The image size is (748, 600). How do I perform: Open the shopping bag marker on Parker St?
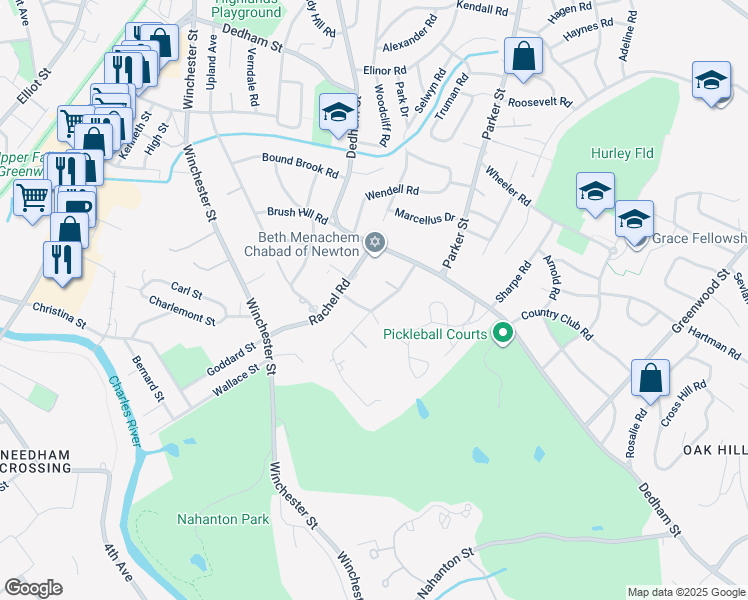(523, 59)
